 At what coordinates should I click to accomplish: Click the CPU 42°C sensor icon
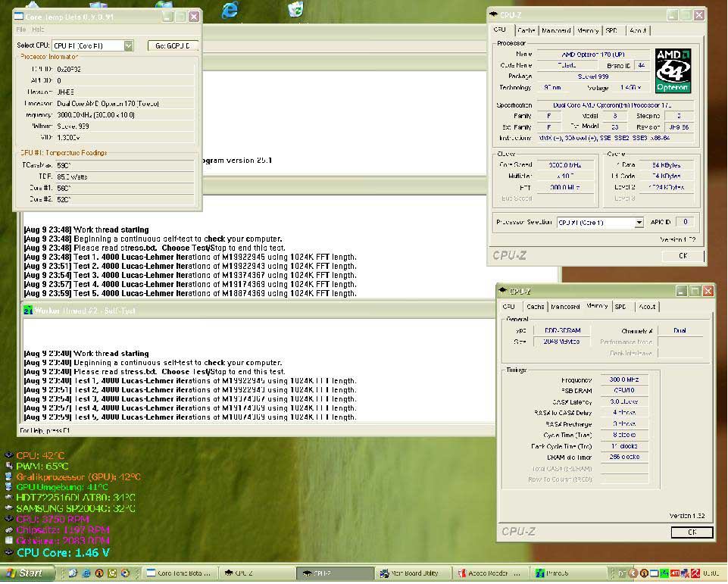(x=8, y=455)
